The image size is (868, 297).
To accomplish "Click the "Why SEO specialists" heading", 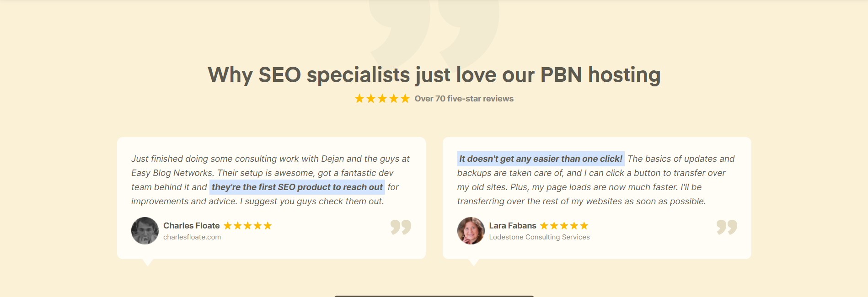I will pos(434,75).
